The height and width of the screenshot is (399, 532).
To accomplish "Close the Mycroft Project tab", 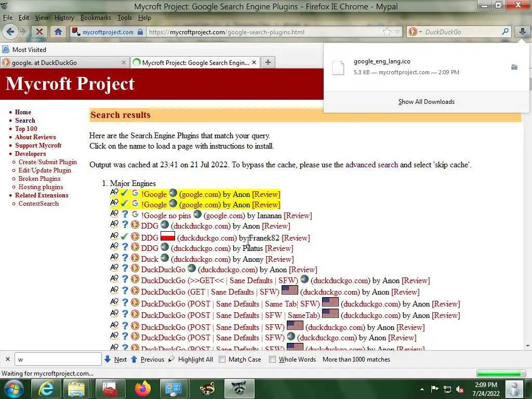I will pyautogui.click(x=254, y=62).
